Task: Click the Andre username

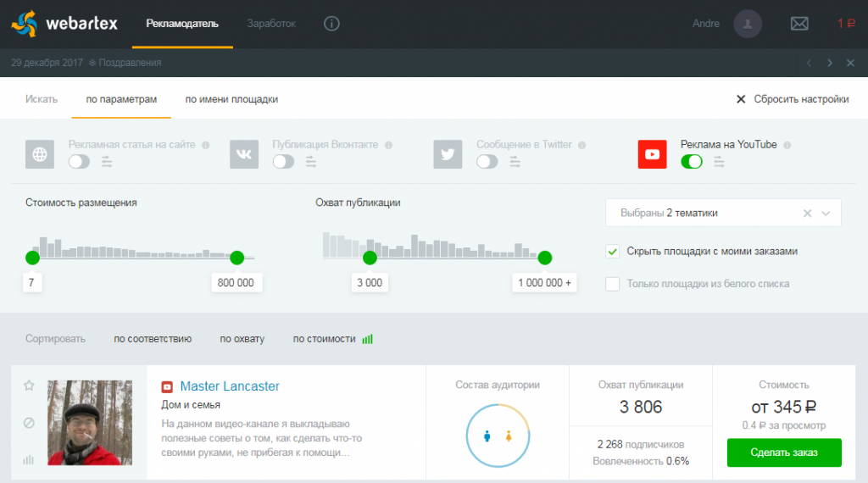Action: [x=706, y=24]
